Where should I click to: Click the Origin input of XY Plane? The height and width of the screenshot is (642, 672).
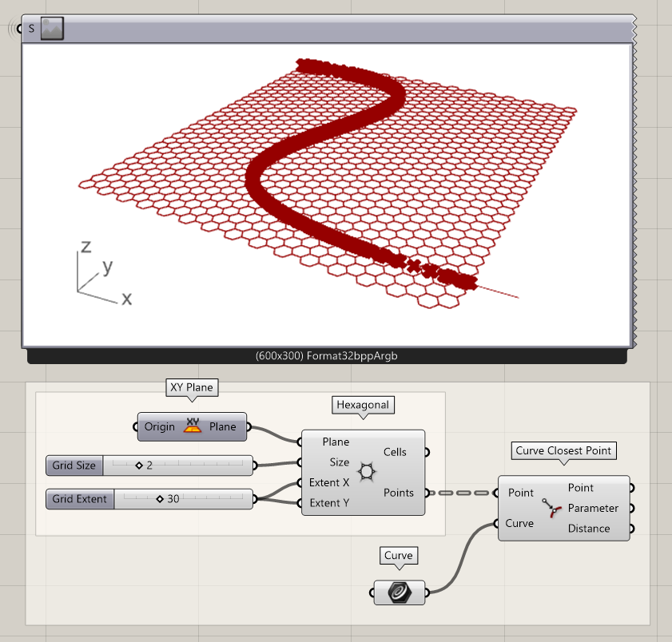click(160, 426)
